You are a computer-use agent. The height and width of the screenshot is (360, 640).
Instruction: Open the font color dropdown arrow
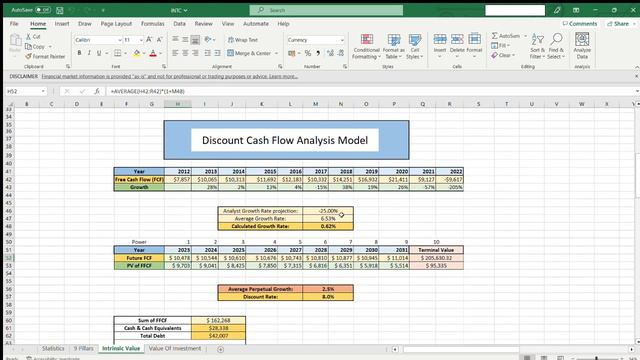[160, 53]
